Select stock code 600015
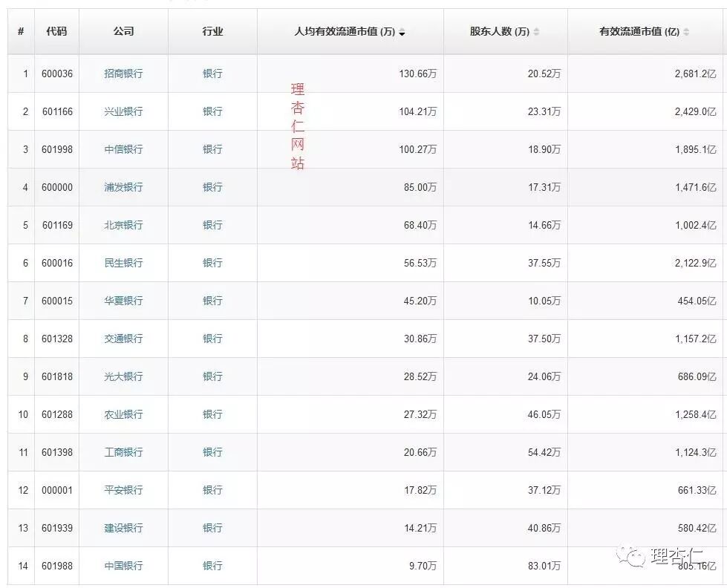 [57, 301]
